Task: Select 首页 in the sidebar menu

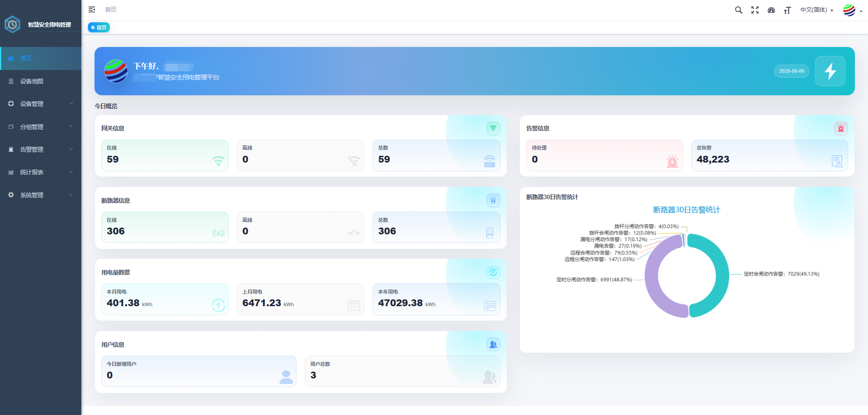Action: click(x=41, y=58)
